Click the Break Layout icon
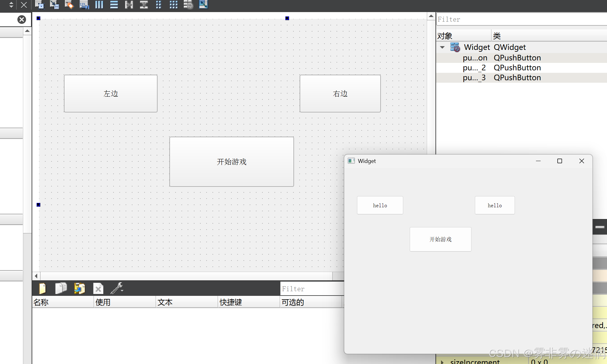Viewport: 607px width, 364px height. tap(188, 5)
